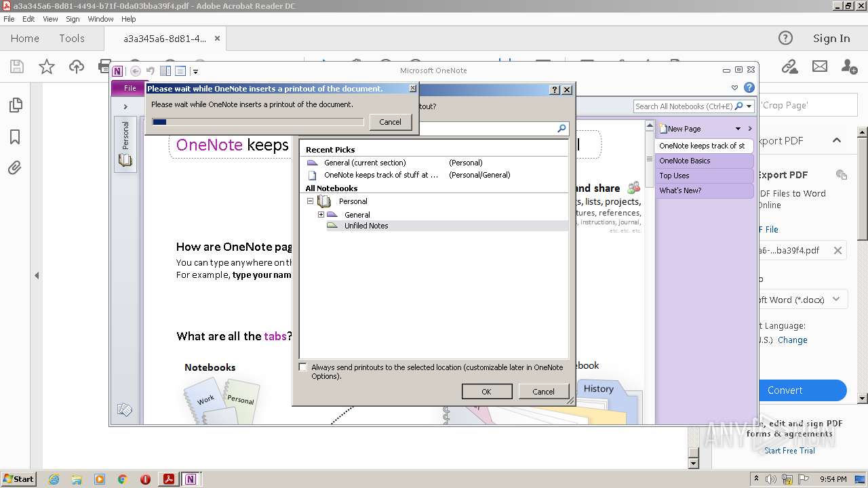Select What's New? page tab

click(704, 190)
